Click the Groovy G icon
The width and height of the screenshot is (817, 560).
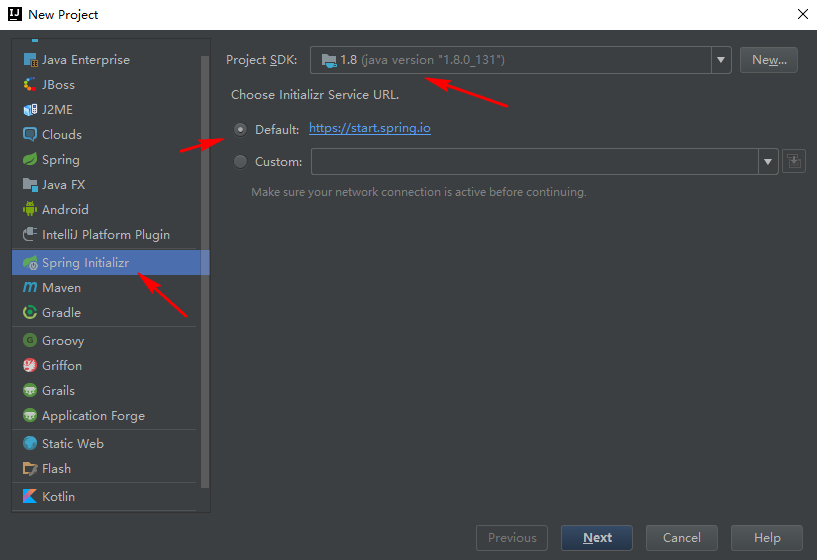tap(30, 340)
